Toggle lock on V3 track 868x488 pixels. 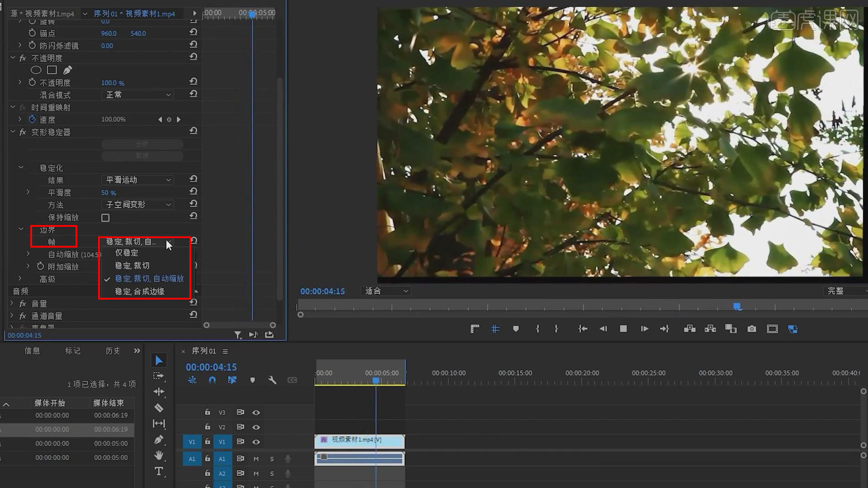[208, 412]
